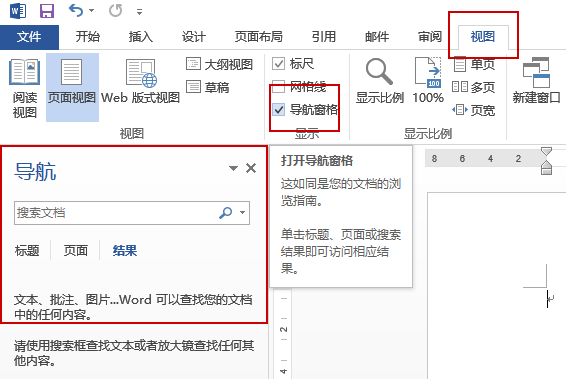Open the 文件 menu

(29, 37)
